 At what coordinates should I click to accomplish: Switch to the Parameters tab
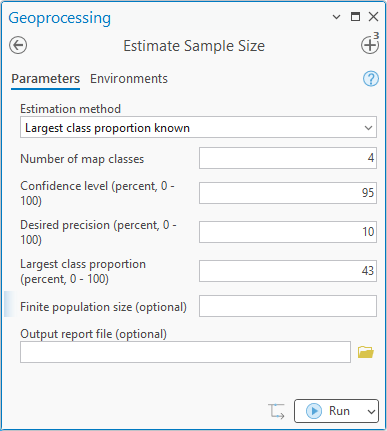point(45,79)
